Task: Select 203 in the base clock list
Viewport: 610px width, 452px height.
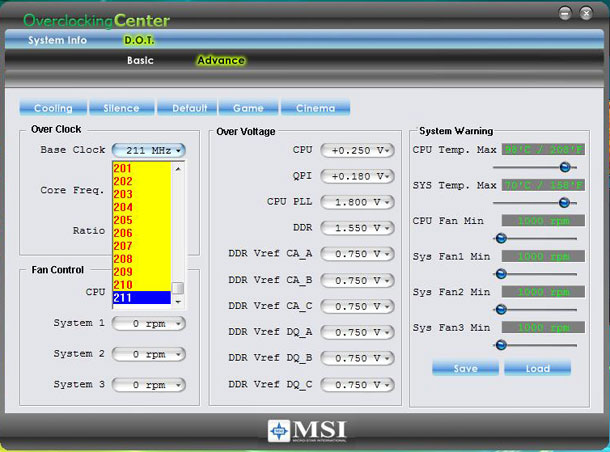Action: (x=142, y=194)
